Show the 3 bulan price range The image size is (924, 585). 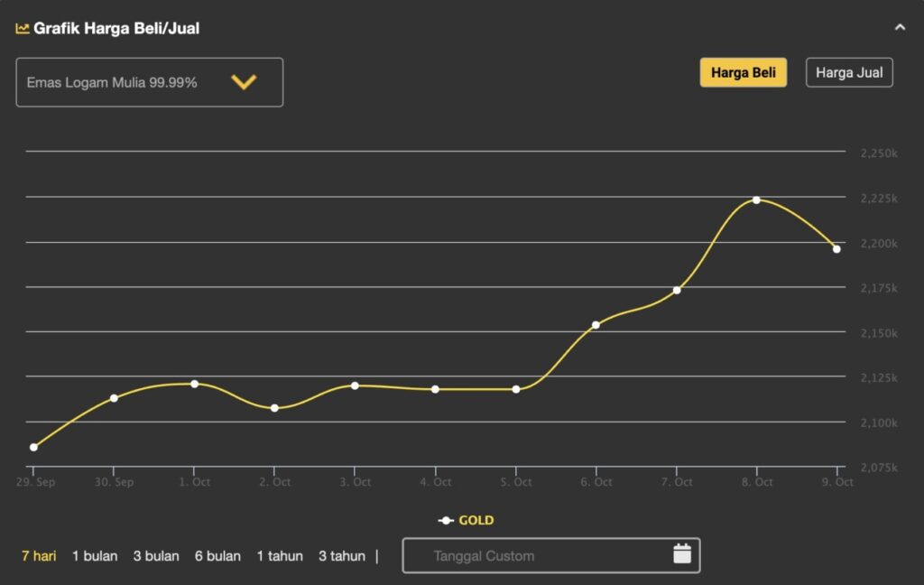(156, 556)
